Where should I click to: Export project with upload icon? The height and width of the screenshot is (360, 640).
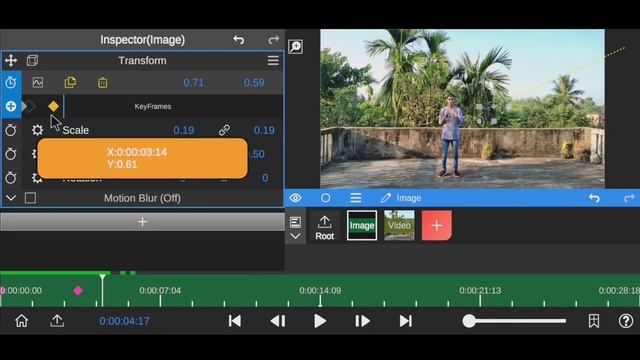coord(57,321)
